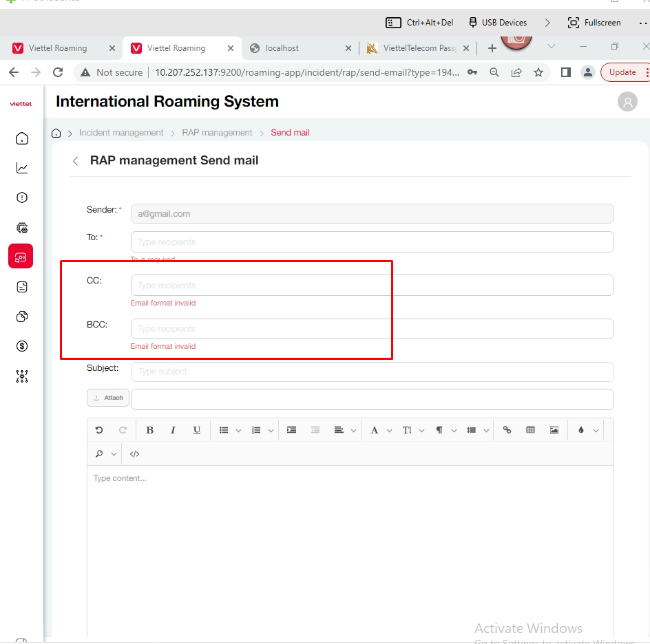Expand the text alignment dropdown
Screen dimensions: 650x644
[x=353, y=431]
